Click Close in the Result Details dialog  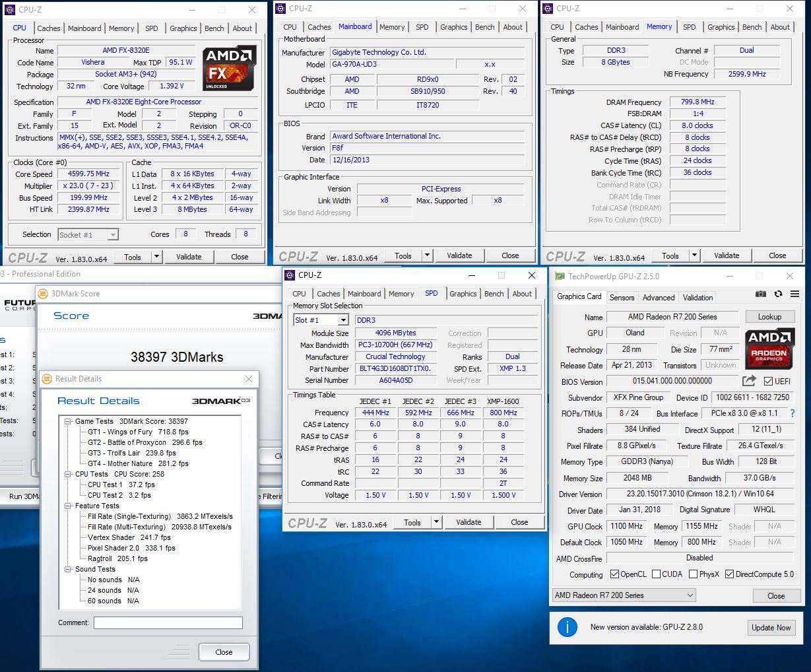[x=224, y=652]
